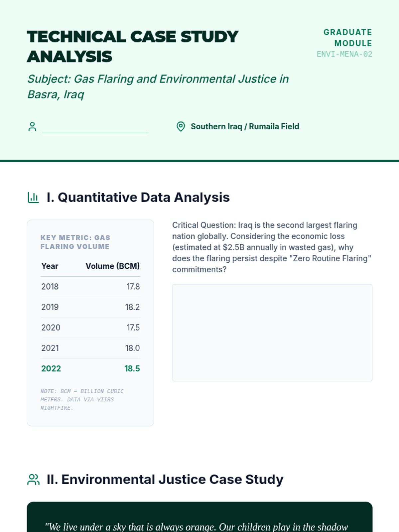Click the Year column header
Screen dimensions: 399x532
pyautogui.click(x=50, y=266)
